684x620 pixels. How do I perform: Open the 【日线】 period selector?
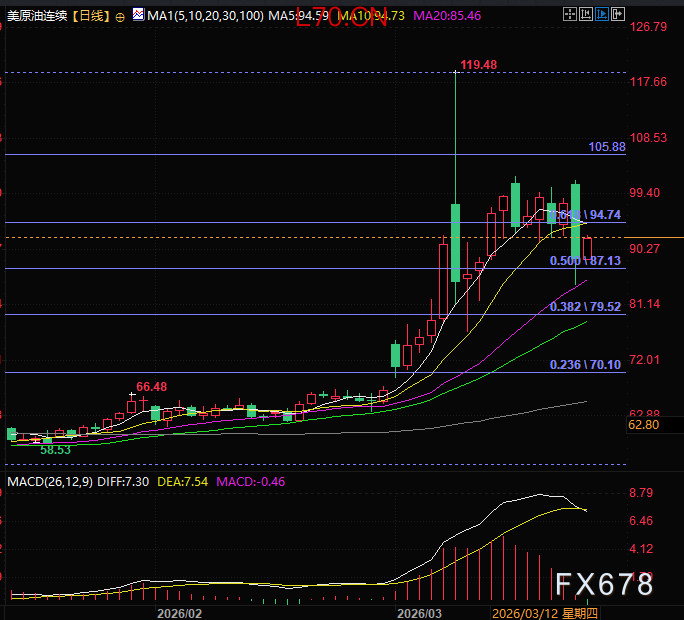pyautogui.click(x=91, y=16)
